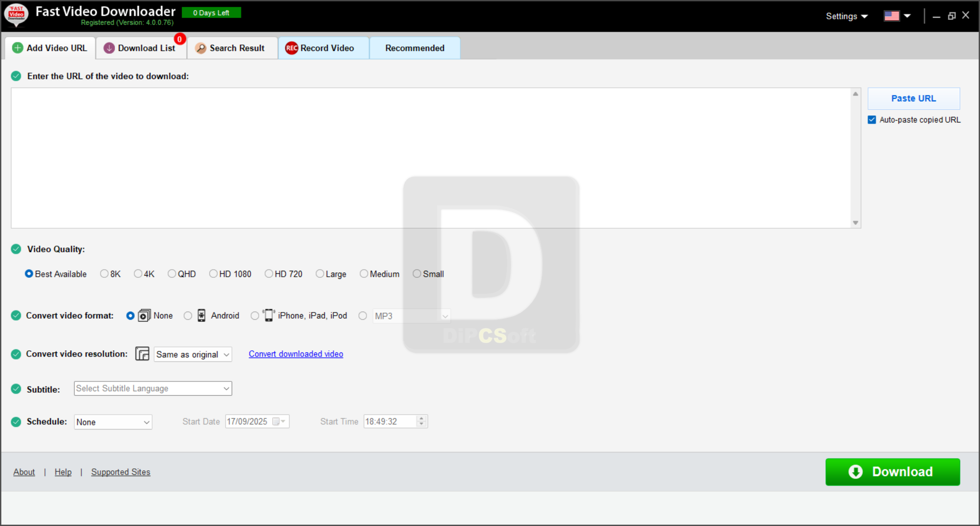Switch to the Add Video URL tab

[51, 48]
